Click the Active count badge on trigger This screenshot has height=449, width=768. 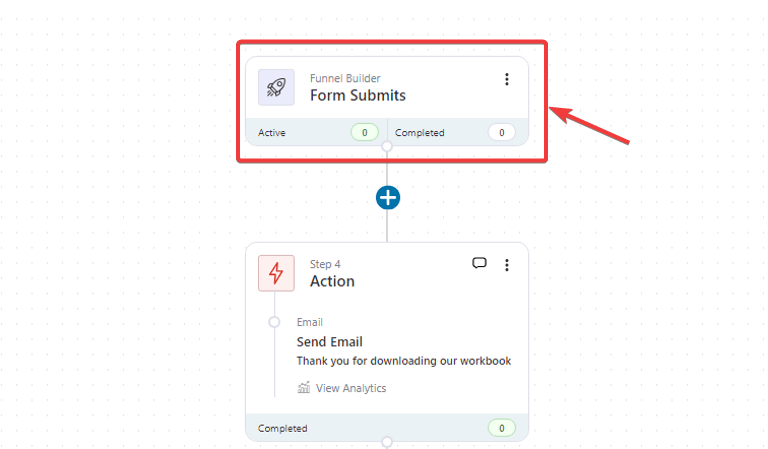tap(364, 133)
